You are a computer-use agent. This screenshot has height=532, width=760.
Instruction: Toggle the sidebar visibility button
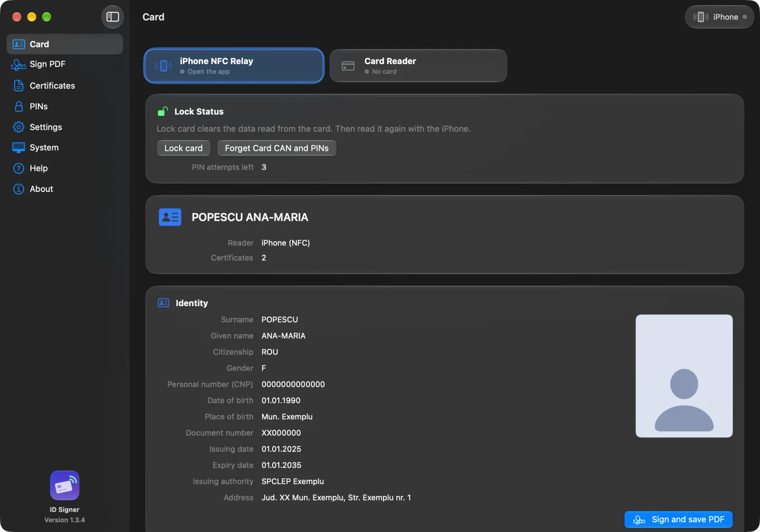coord(113,17)
